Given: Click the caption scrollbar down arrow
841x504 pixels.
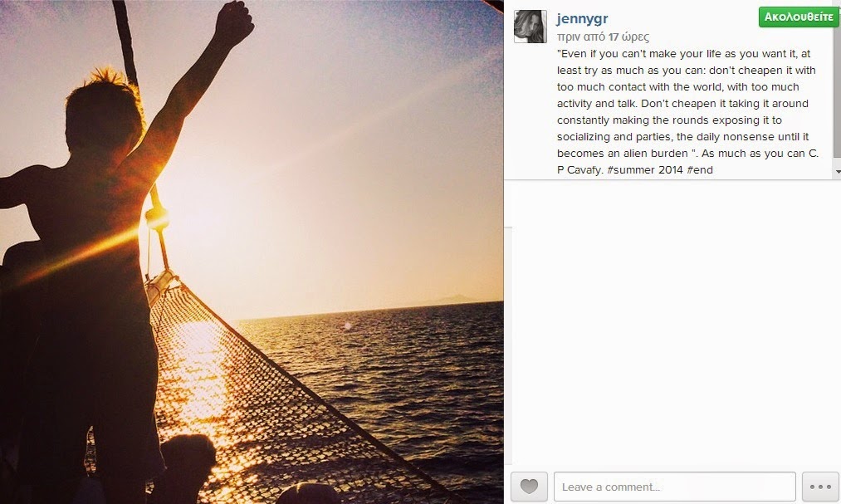Looking at the screenshot, I should tap(837, 172).
